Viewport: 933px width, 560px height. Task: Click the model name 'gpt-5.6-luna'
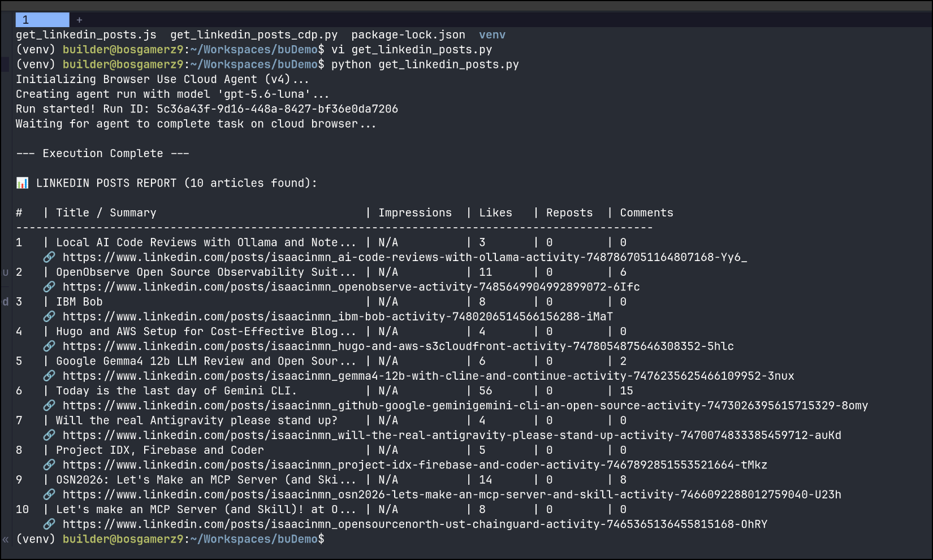tap(264, 94)
